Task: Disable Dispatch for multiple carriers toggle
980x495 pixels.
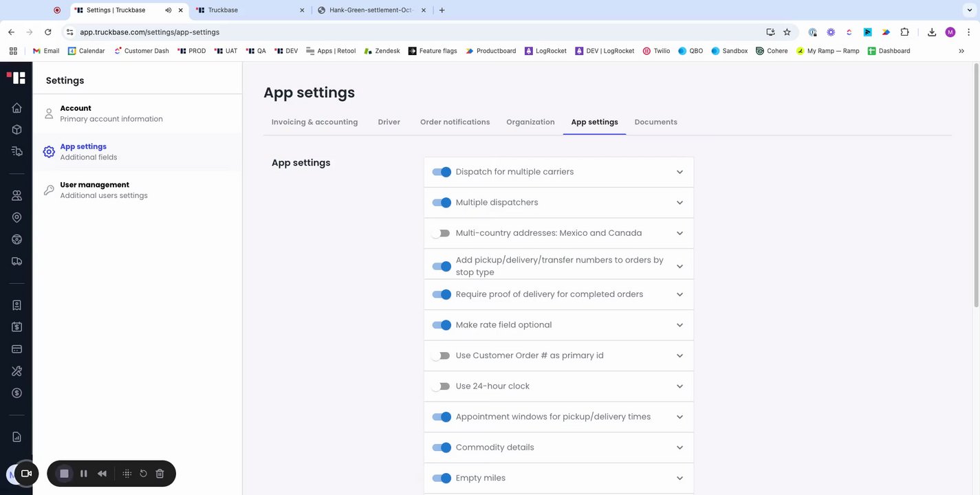Action: point(442,172)
